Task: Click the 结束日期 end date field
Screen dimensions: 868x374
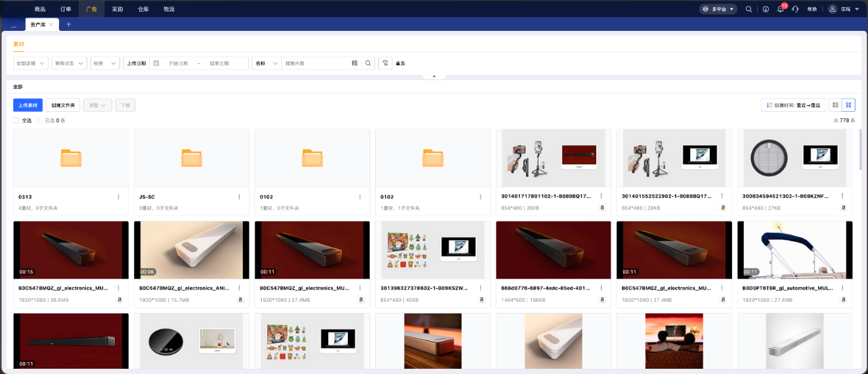Action: point(219,63)
